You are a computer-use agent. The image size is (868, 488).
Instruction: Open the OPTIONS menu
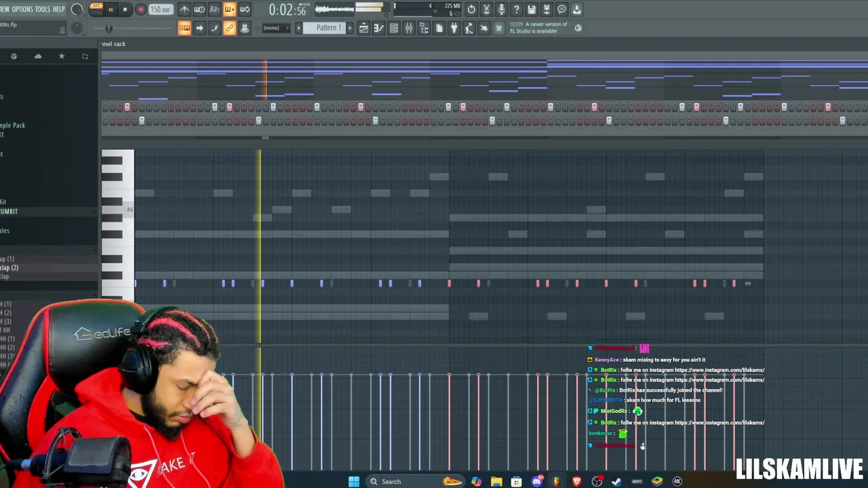(22, 9)
